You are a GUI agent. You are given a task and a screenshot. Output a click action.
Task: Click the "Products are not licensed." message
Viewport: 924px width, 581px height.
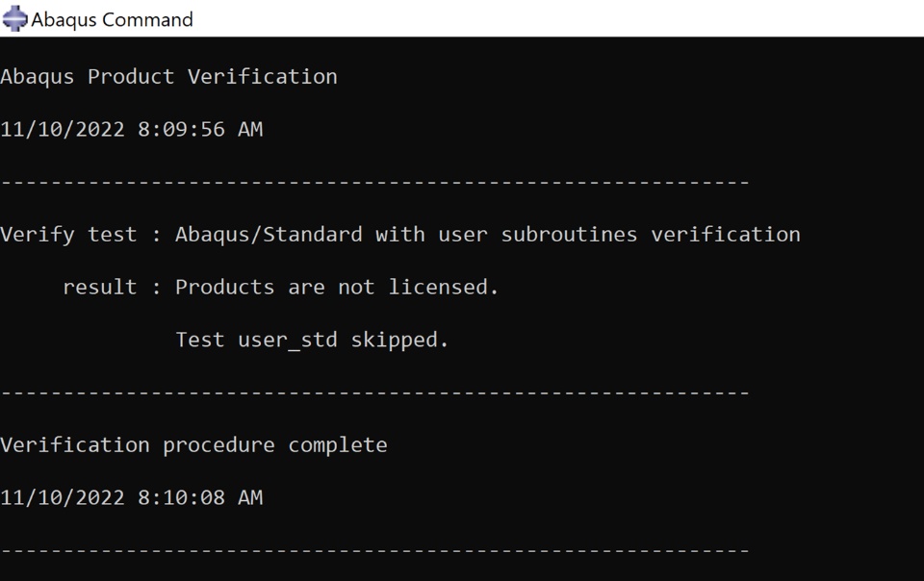pos(337,287)
